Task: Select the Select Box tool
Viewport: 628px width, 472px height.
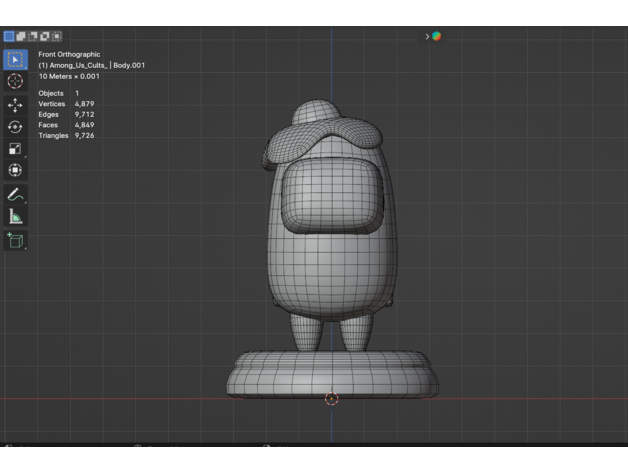Action: coord(15,59)
